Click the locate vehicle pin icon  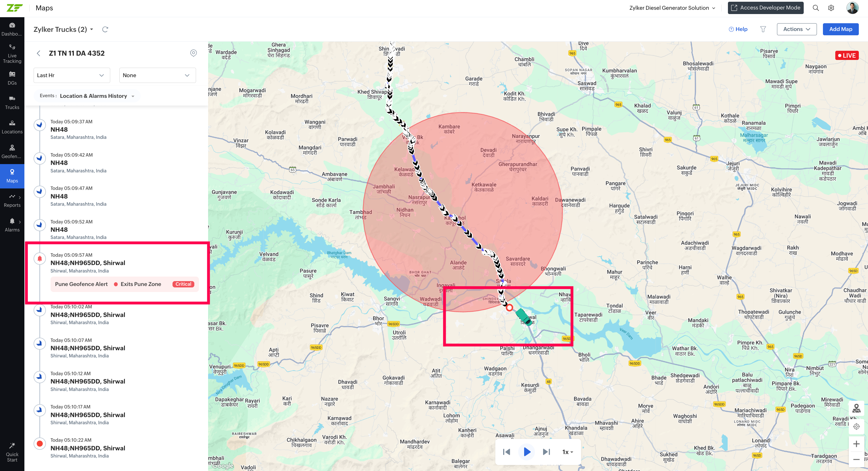click(x=193, y=53)
